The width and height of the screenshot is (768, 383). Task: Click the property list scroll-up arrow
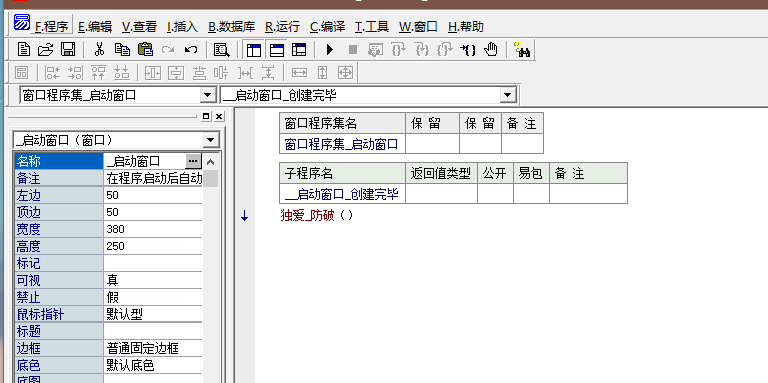pos(211,161)
